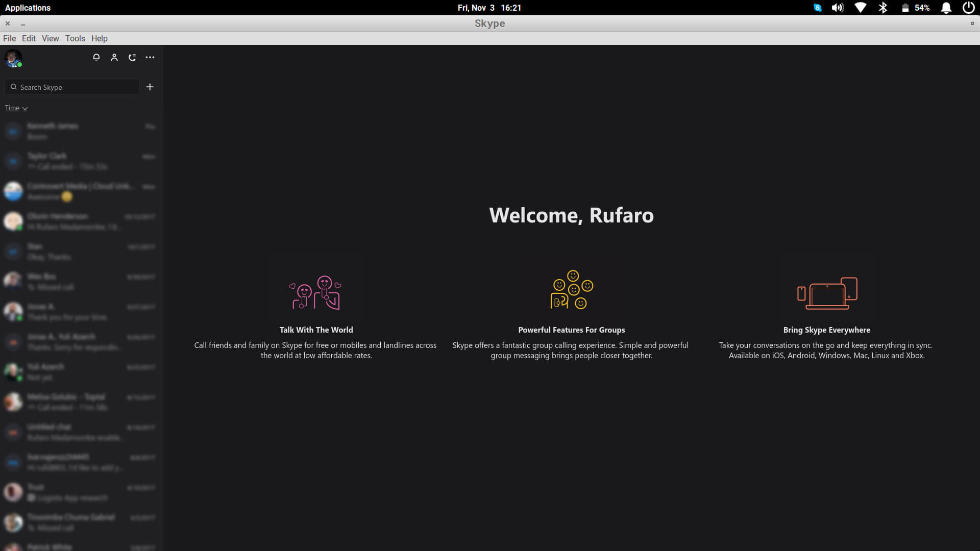This screenshot has height=551, width=980.
Task: Open the Taylor Clark conversation
Action: pyautogui.click(x=81, y=161)
